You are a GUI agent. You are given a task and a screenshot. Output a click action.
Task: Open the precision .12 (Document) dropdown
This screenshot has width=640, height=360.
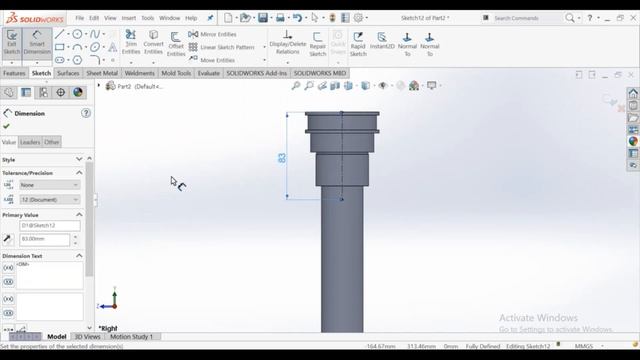(x=49, y=200)
